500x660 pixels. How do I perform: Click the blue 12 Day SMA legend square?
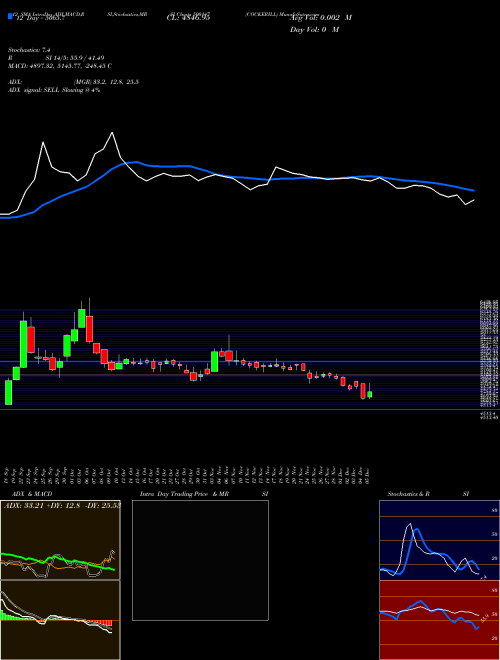coord(10,17)
